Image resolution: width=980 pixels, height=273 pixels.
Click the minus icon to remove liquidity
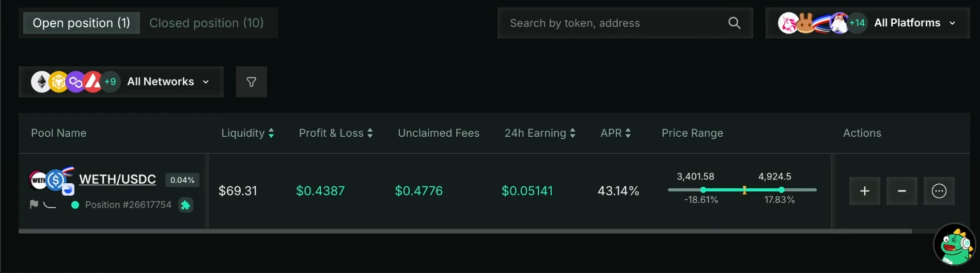901,191
